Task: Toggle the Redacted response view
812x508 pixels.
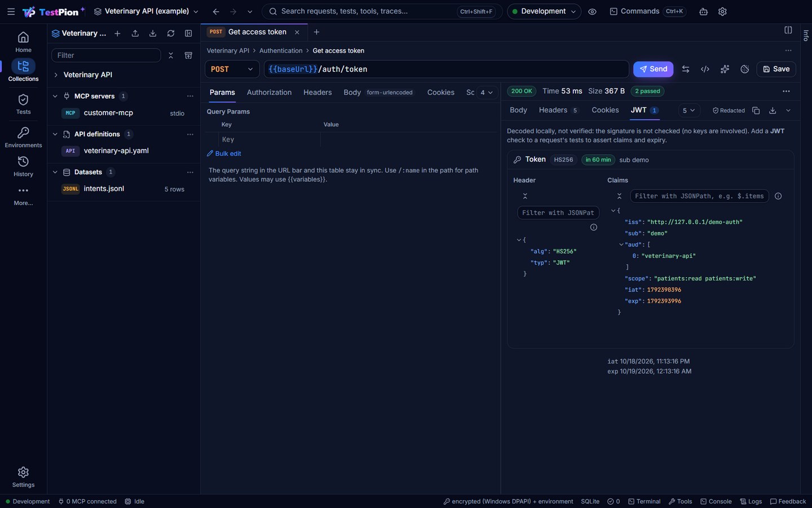Action: (x=729, y=111)
